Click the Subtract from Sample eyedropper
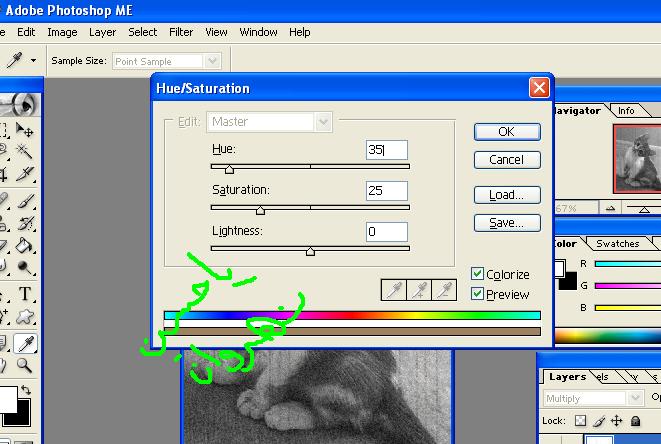The image size is (661, 444). [x=445, y=290]
